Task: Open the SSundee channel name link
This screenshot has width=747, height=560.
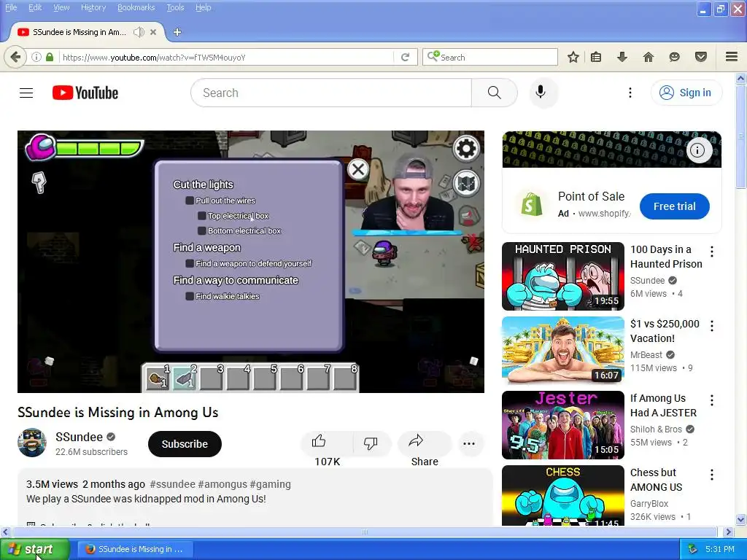Action: [x=79, y=437]
